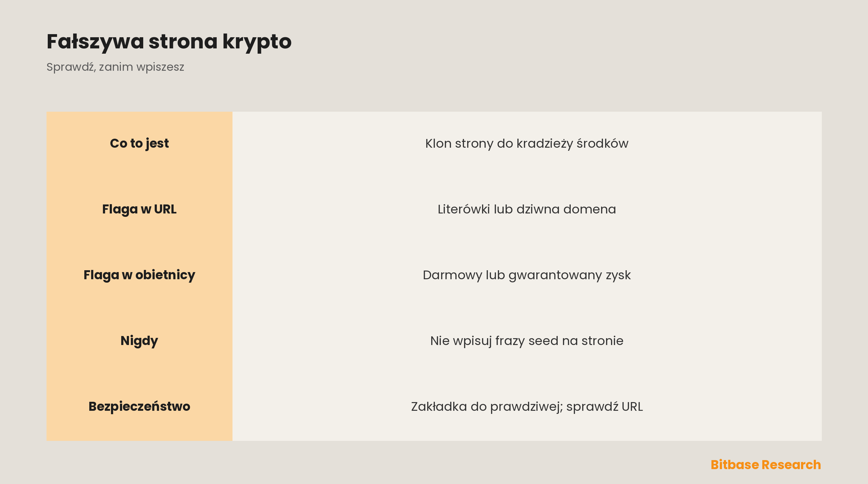868x484 pixels.
Task: Click the Literówki lub dziwna domena cell
Action: click(x=527, y=209)
